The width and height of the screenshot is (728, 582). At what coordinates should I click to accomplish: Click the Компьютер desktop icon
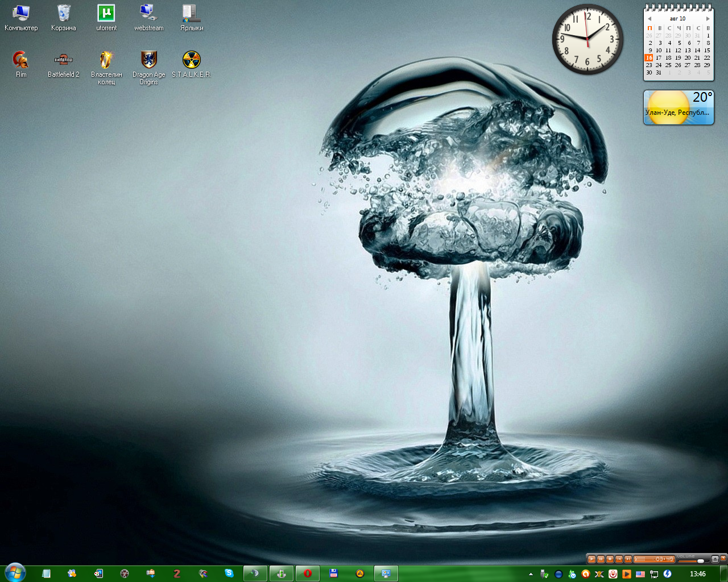pos(21,14)
